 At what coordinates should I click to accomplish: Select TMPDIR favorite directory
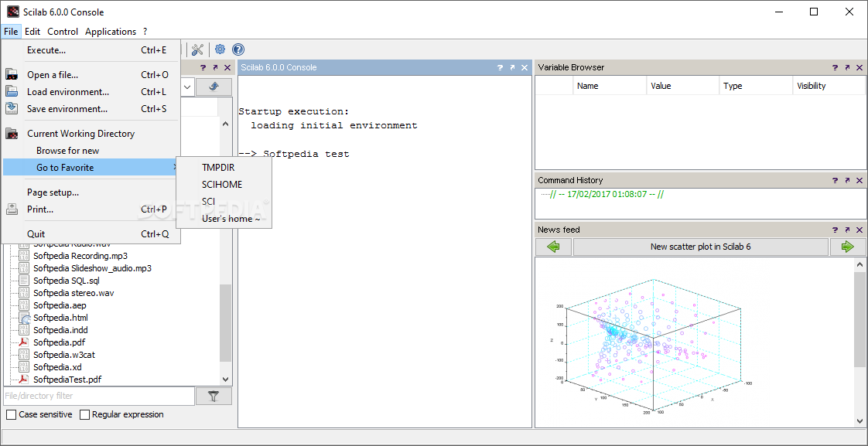point(224,167)
